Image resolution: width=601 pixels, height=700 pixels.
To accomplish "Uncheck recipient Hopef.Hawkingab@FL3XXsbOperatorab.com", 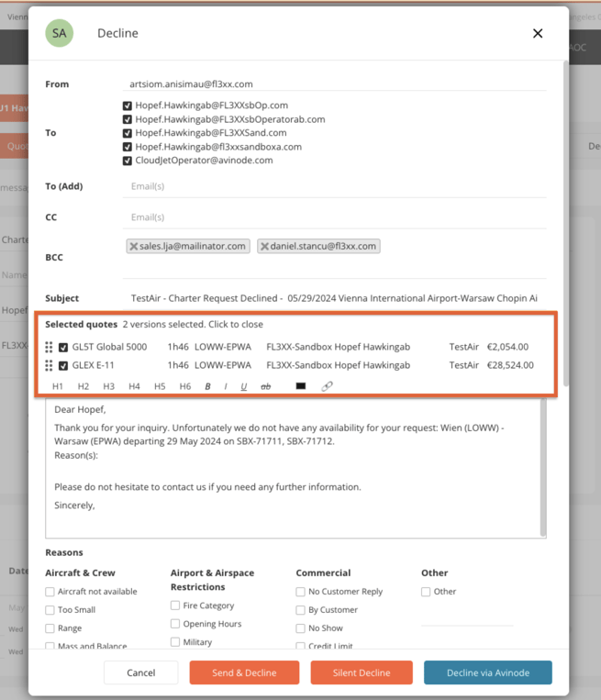I will (x=128, y=119).
